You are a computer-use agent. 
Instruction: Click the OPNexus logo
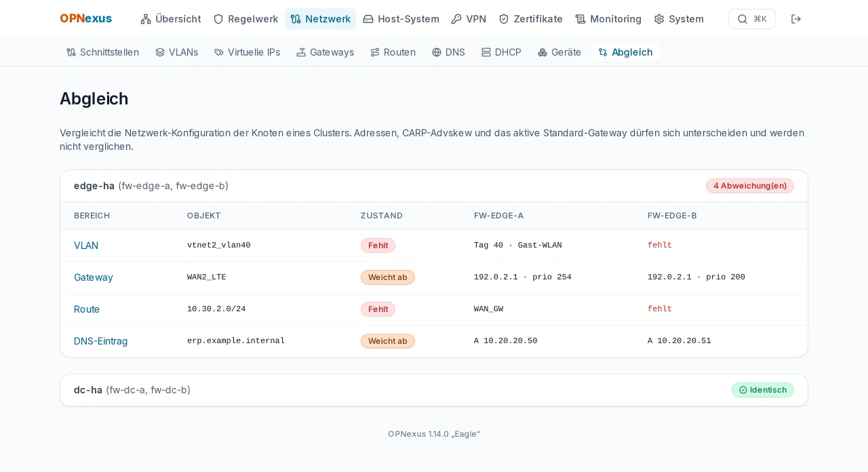(86, 19)
